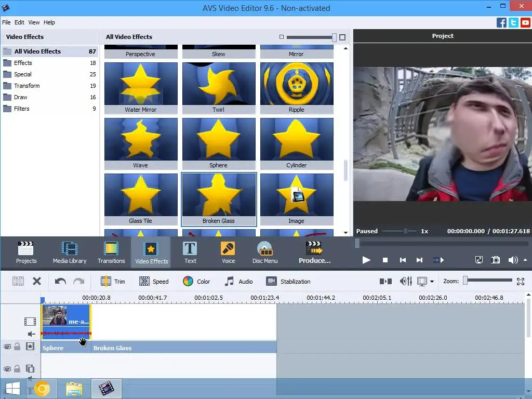This screenshot has width=532, height=399.
Task: Open the Projects section
Action: point(26,252)
